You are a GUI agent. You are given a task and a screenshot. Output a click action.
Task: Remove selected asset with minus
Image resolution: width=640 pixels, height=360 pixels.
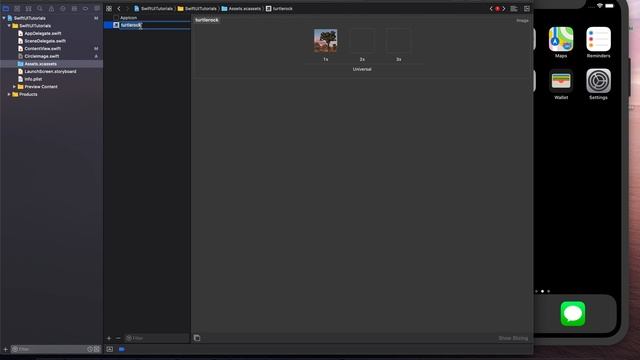click(x=118, y=338)
